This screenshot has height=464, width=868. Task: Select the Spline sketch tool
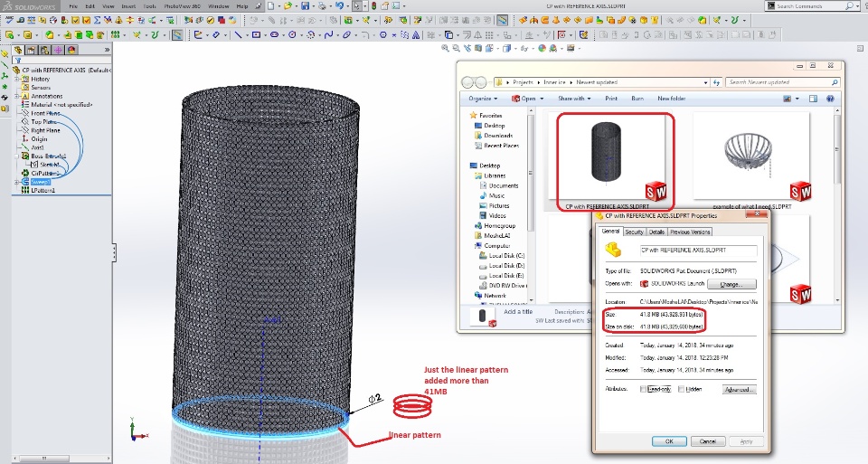[x=329, y=34]
